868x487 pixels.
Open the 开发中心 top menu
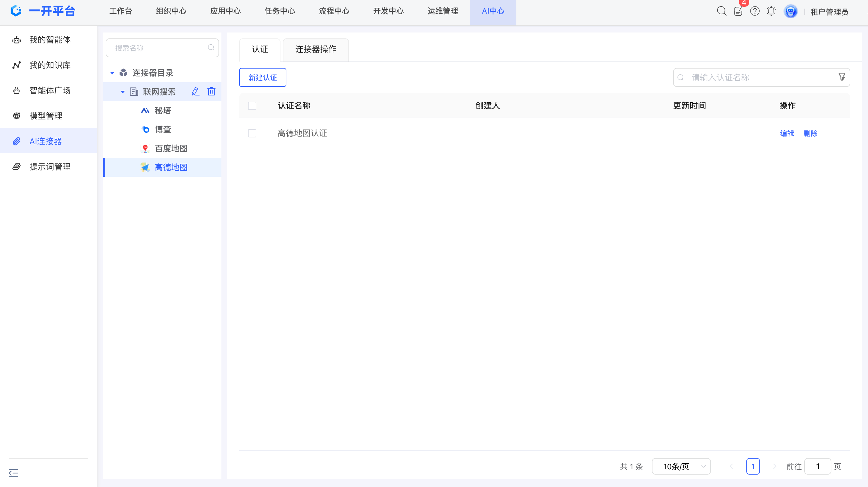pyautogui.click(x=388, y=11)
